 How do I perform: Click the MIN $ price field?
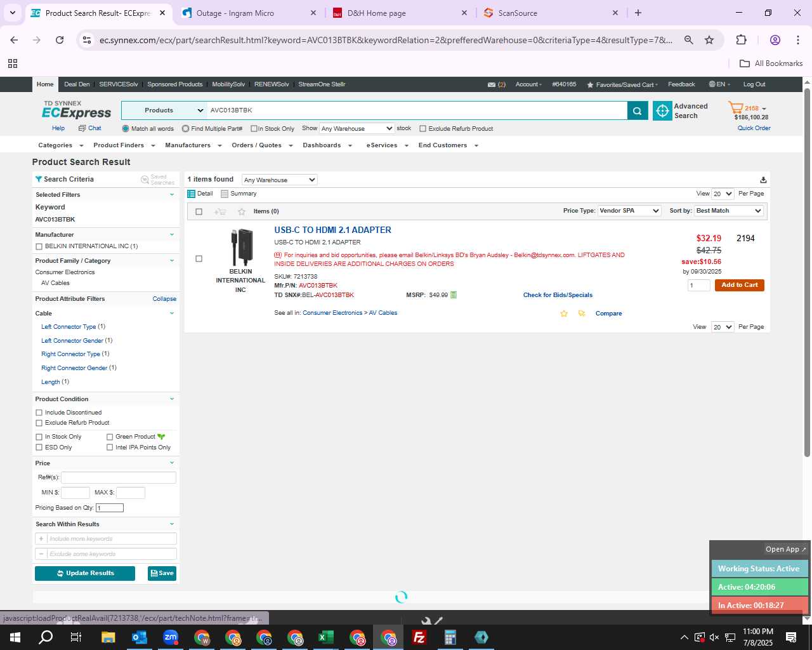(x=75, y=493)
